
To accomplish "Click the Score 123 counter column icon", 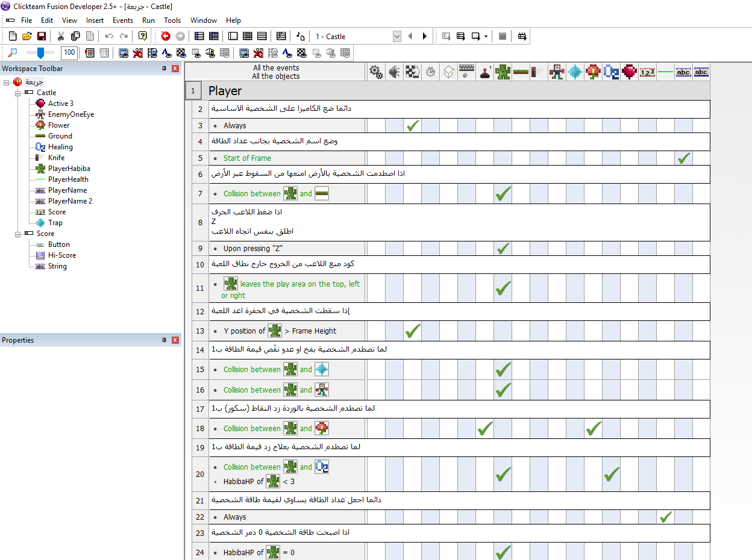I will coord(648,72).
